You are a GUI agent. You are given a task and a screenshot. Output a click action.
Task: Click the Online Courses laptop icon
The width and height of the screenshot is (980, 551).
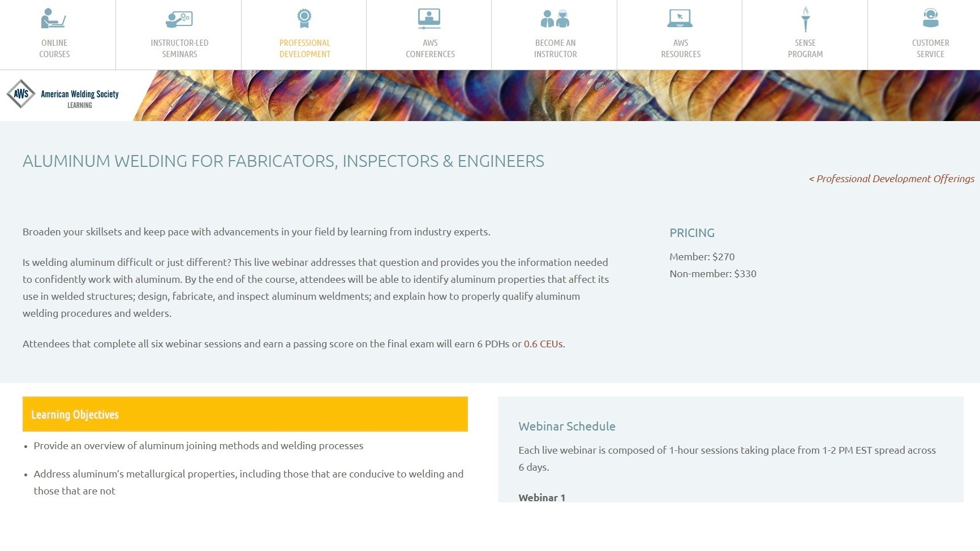54,19
